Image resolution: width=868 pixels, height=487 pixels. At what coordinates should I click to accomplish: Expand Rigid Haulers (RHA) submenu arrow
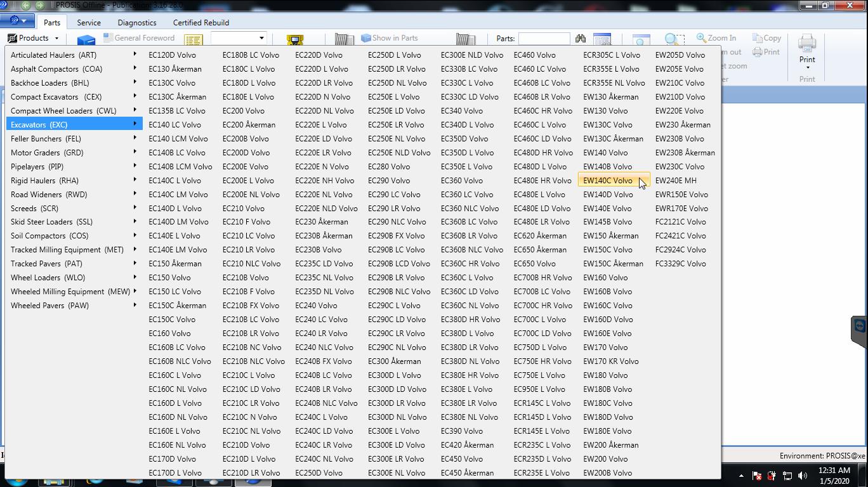click(135, 180)
